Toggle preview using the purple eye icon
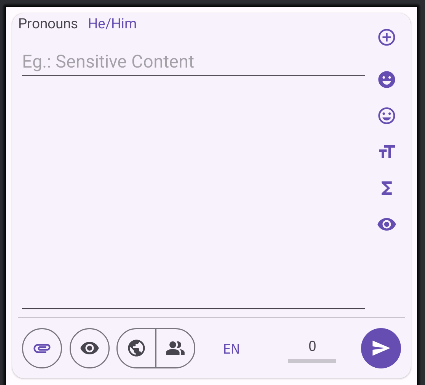 coord(387,224)
